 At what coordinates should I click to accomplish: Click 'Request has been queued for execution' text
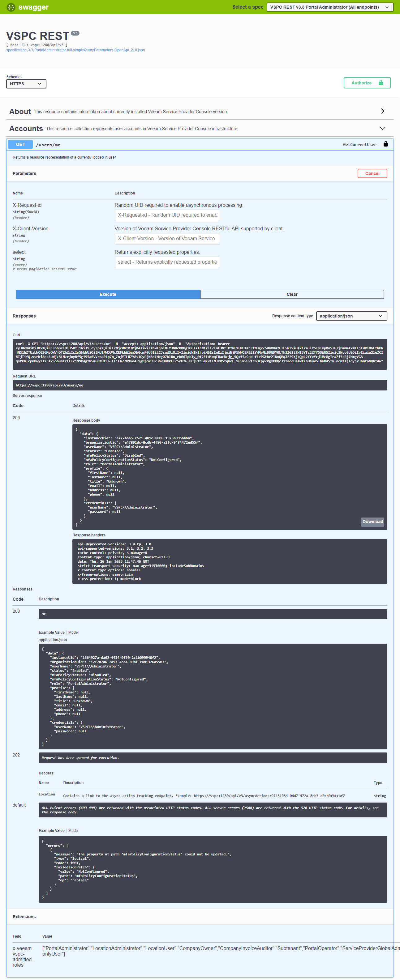80,757
